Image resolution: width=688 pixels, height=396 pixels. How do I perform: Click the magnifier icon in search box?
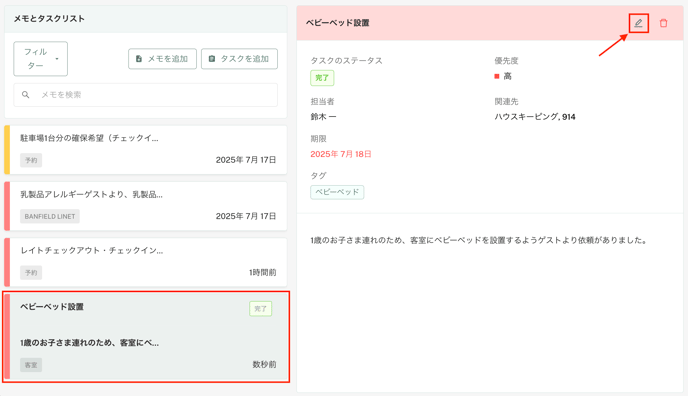(x=26, y=95)
